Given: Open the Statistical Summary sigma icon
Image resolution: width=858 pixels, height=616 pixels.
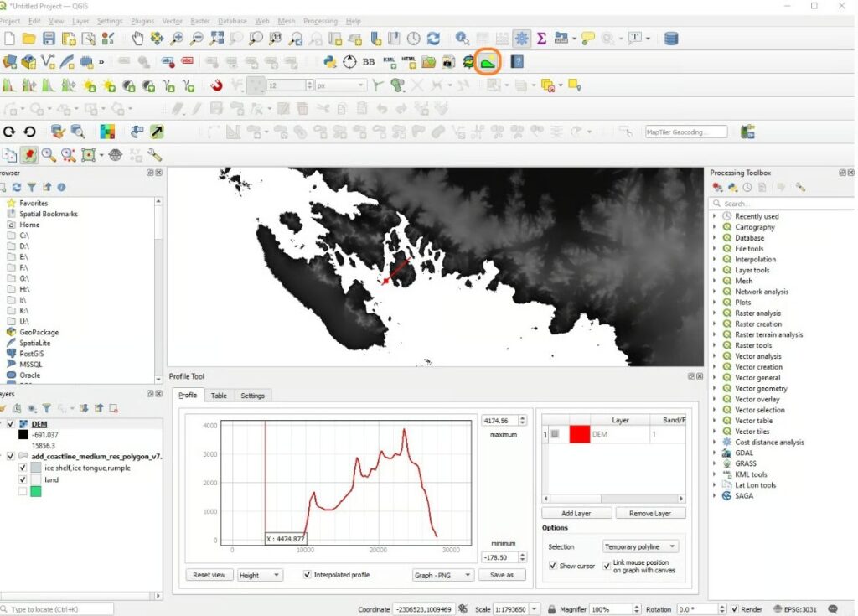Looking at the screenshot, I should 541,39.
